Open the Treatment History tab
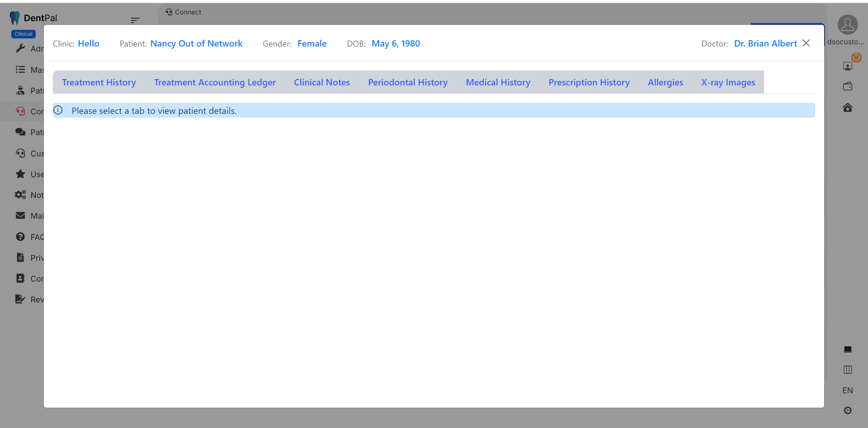 click(x=99, y=82)
